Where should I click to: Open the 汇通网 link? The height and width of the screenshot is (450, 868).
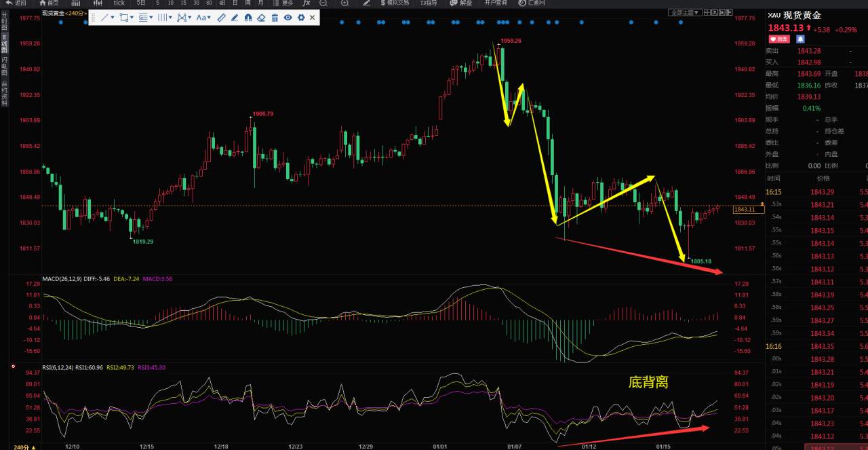pyautogui.click(x=532, y=3)
